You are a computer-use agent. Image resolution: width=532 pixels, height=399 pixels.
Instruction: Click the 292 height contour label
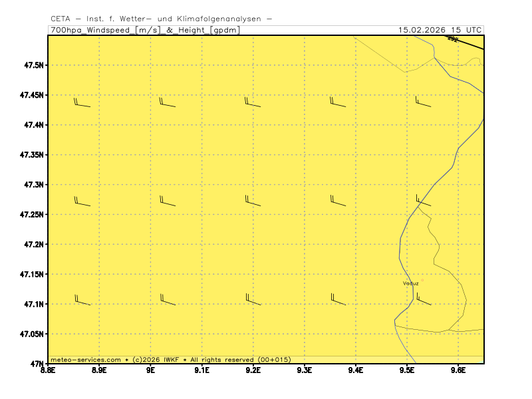pos(453,39)
